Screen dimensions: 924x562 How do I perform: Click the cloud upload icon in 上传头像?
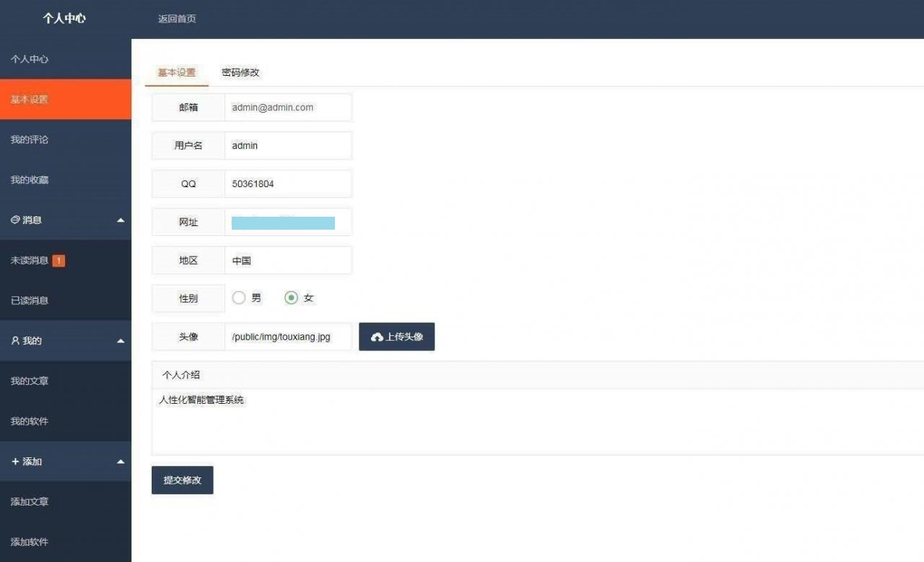[x=377, y=337]
